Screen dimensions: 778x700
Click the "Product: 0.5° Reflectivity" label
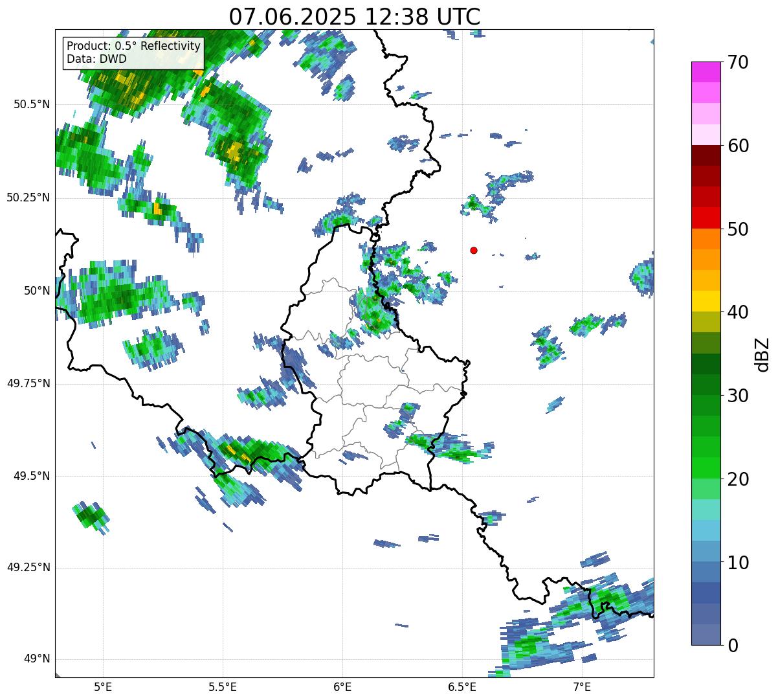(x=133, y=47)
